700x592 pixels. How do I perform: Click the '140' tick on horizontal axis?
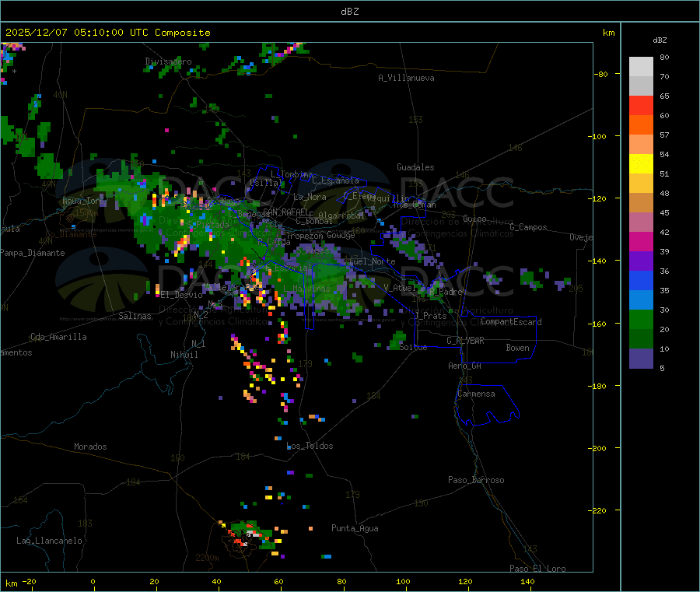527,581
